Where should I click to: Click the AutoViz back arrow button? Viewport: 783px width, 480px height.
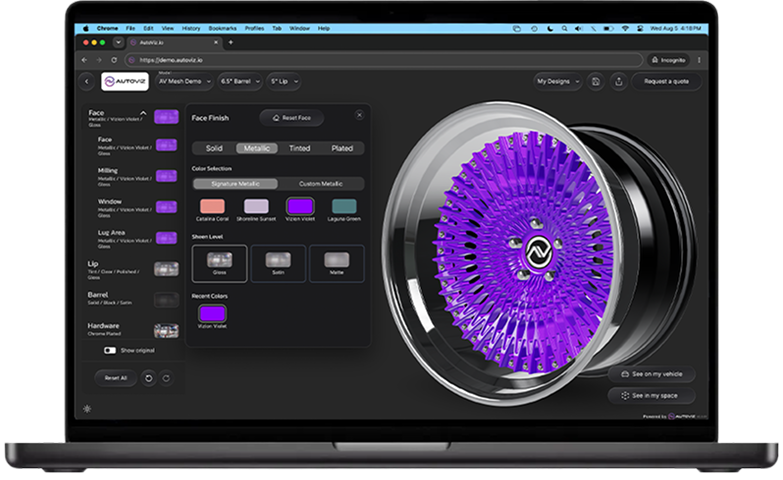pyautogui.click(x=86, y=81)
